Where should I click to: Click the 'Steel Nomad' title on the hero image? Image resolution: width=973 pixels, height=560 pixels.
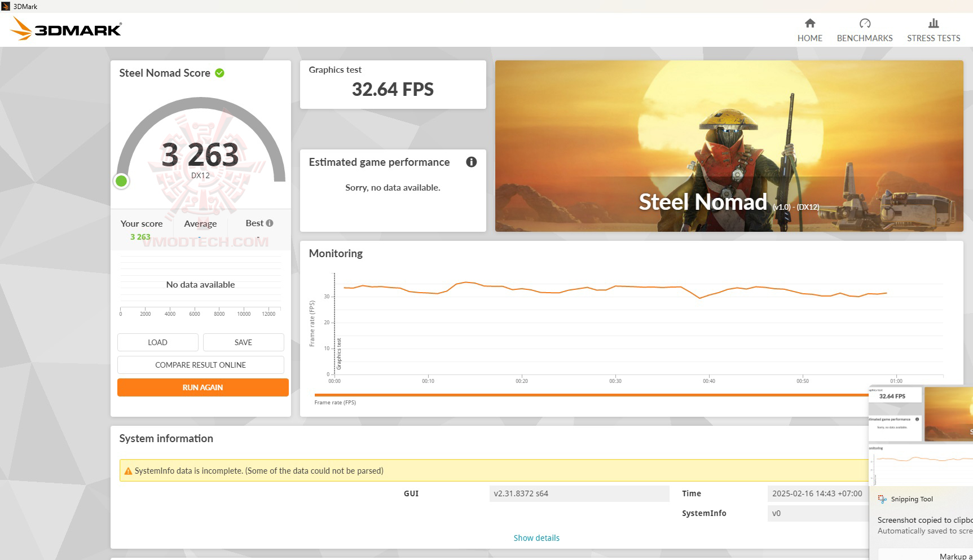703,202
